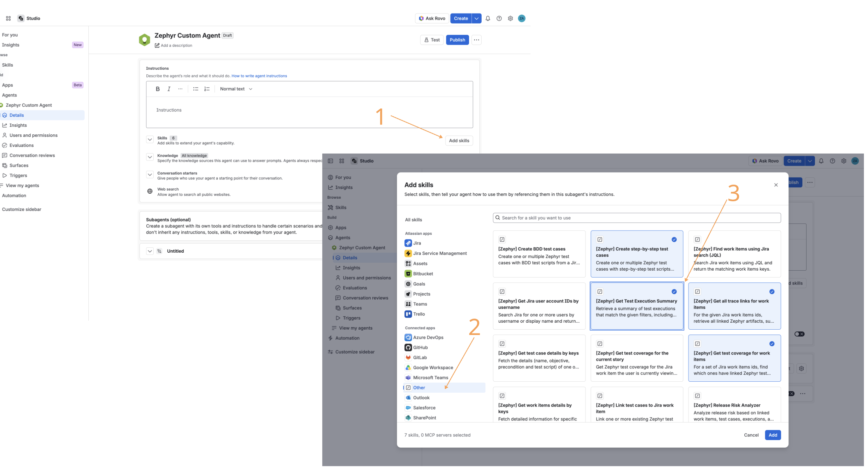Open Details in the left Studio window sidebar
This screenshot has width=868, height=470.
pos(43,115)
